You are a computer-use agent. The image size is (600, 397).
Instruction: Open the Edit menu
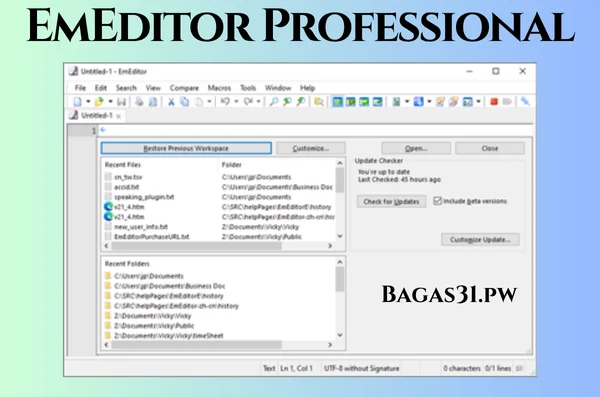101,88
